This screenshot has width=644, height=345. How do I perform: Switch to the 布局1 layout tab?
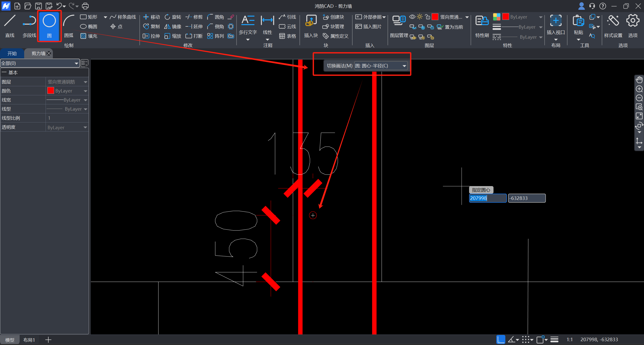[29, 340]
